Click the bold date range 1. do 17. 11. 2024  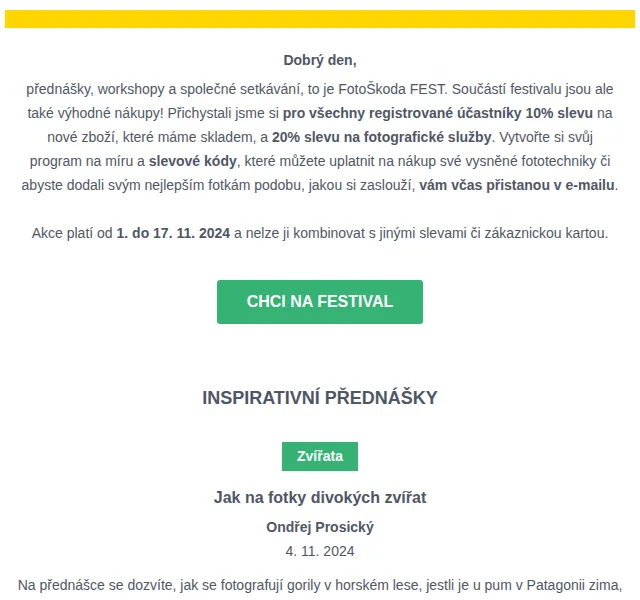click(x=173, y=233)
